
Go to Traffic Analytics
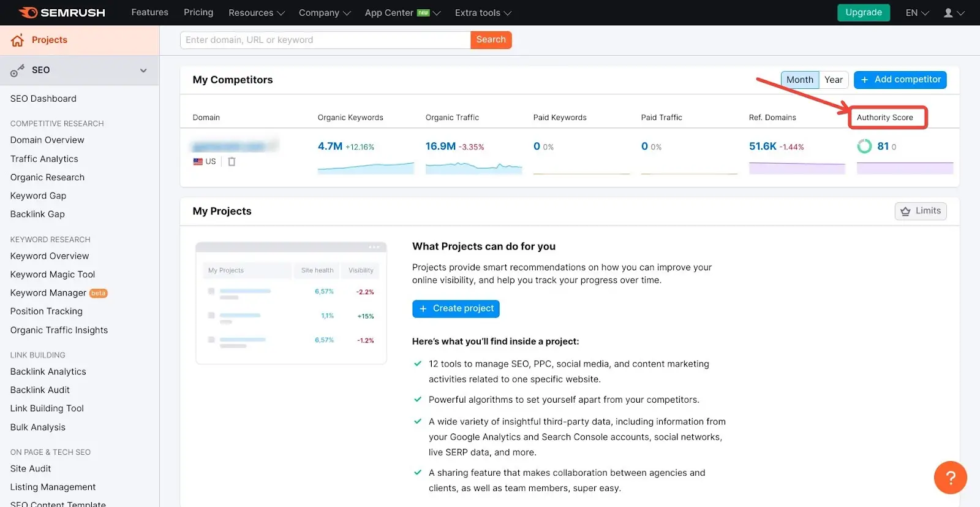pos(44,159)
